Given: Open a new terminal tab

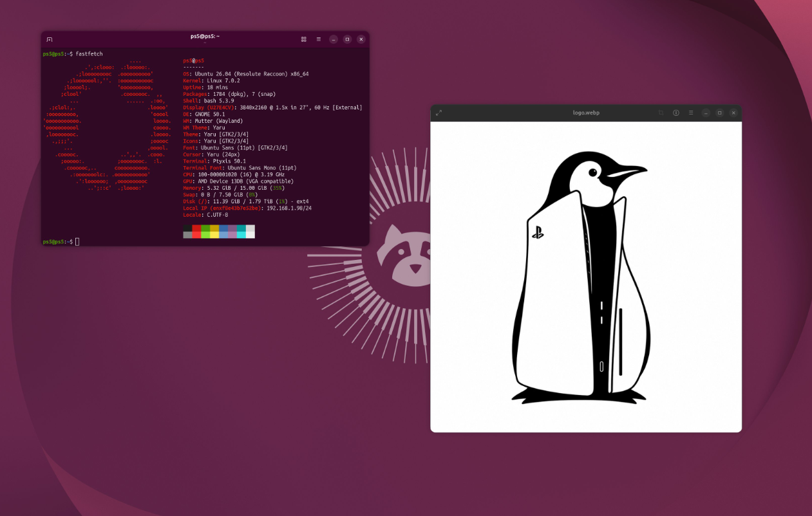Looking at the screenshot, I should coord(50,39).
